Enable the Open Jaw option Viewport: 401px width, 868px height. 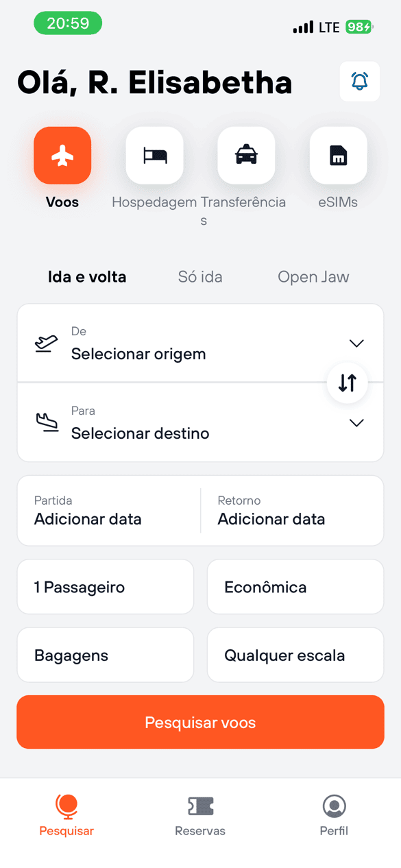(313, 276)
